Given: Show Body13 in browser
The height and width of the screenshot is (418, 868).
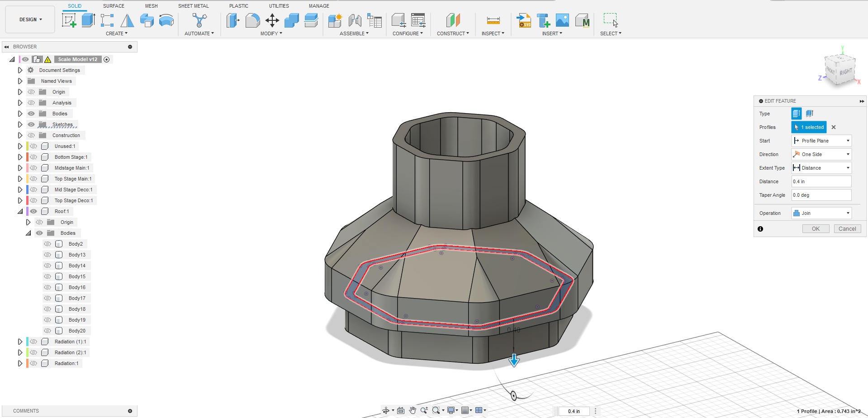Looking at the screenshot, I should [47, 255].
